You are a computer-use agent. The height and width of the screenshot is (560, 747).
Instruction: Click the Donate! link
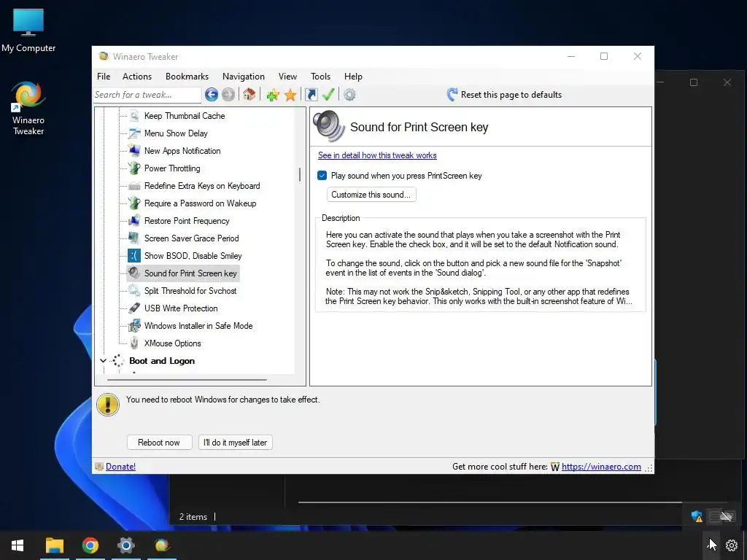pyautogui.click(x=120, y=467)
